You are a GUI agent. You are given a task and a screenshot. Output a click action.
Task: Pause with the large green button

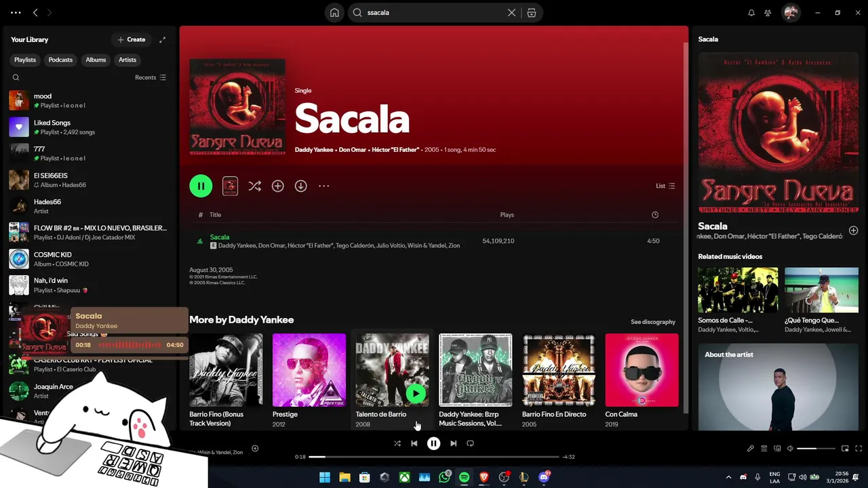(201, 186)
